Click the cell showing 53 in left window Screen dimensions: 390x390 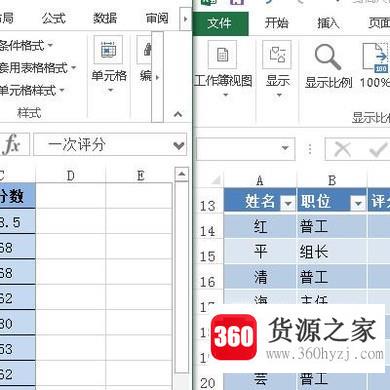[x=17, y=349]
